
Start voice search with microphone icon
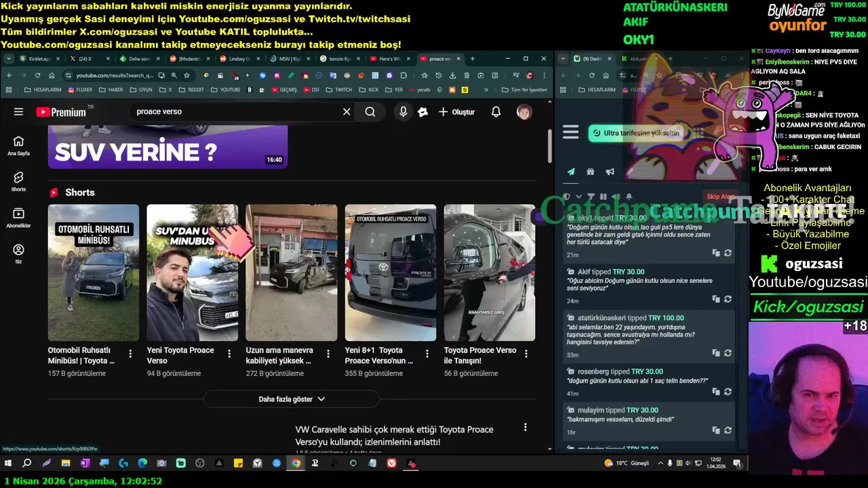pos(403,112)
